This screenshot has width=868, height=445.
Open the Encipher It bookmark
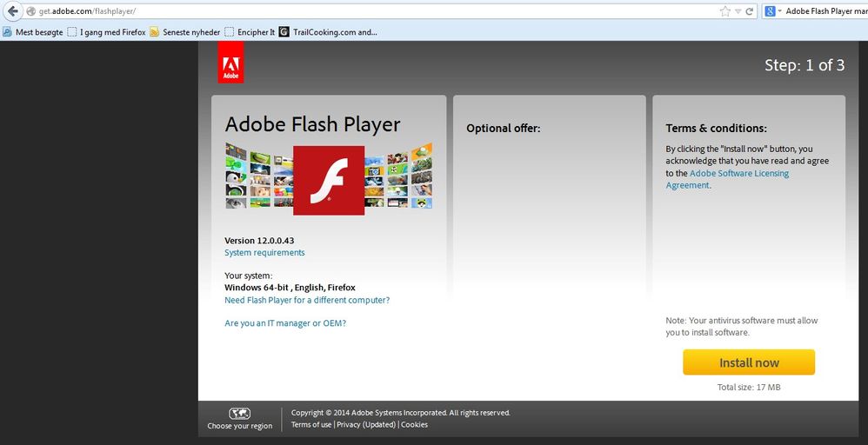coord(250,32)
